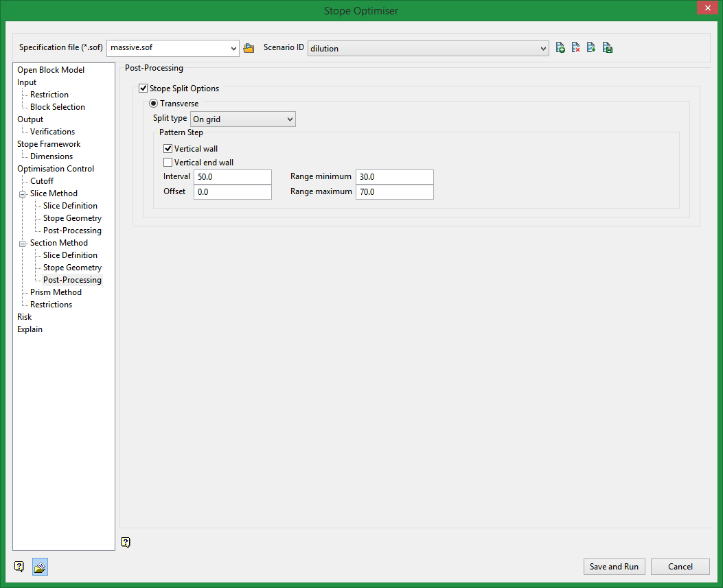The image size is (723, 588).
Task: Disable the Vertical wall checkbox
Action: point(168,149)
